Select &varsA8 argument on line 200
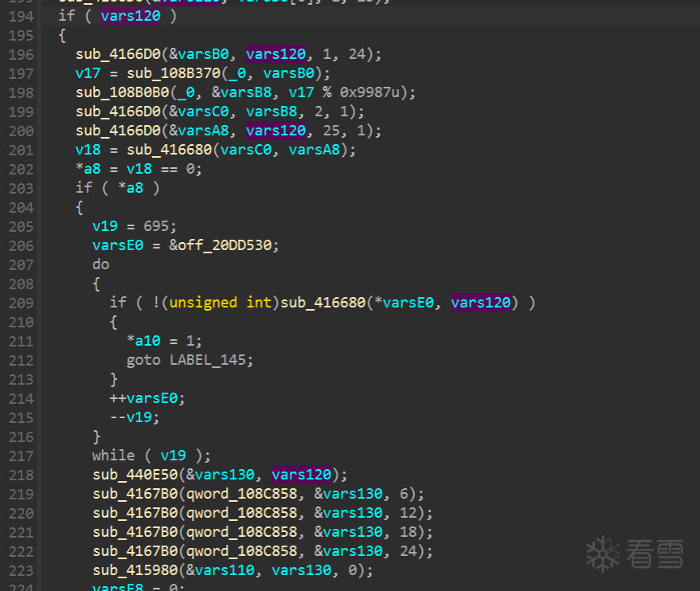This screenshot has width=700, height=591. 198,131
